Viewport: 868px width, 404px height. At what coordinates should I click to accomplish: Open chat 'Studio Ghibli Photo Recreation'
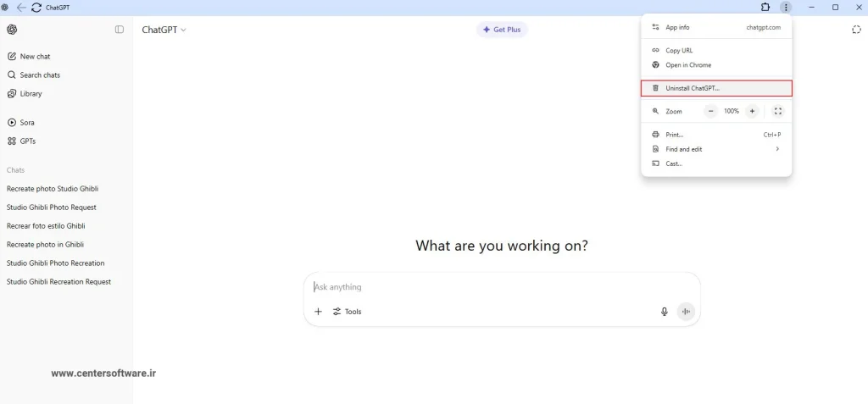pos(55,263)
